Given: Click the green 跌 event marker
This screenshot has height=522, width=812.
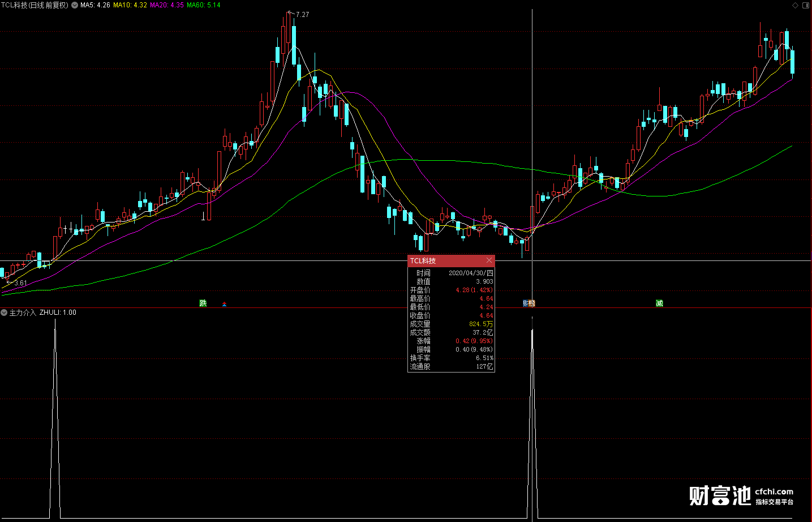Looking at the screenshot, I should 203,303.
